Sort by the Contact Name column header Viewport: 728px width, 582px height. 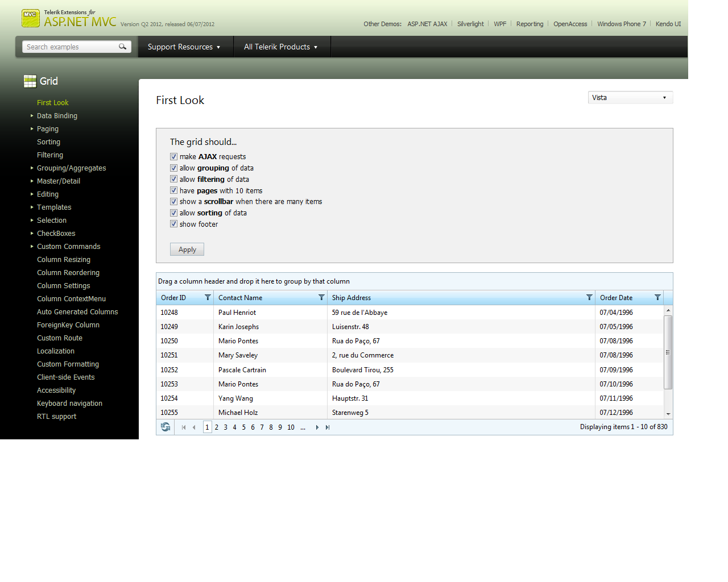pos(240,298)
